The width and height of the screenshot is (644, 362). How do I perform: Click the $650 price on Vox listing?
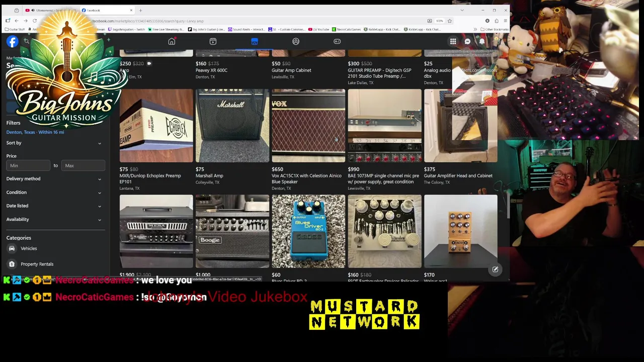pyautogui.click(x=277, y=169)
